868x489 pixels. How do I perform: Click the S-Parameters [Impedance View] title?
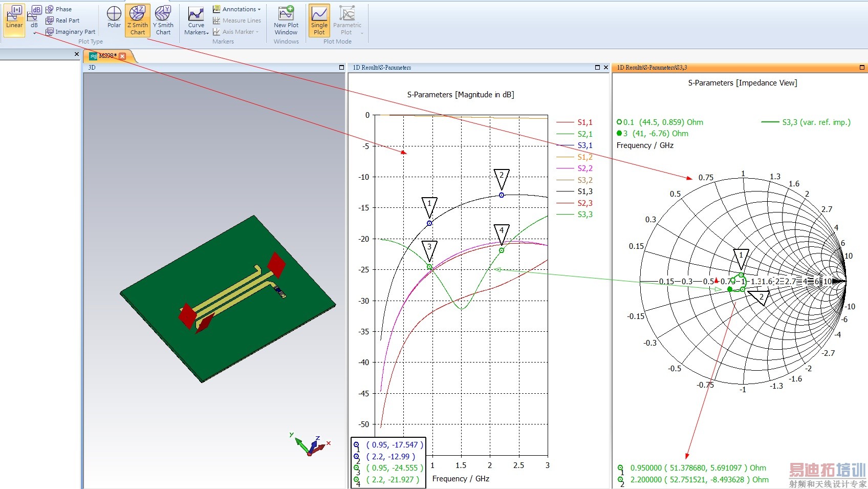[743, 83]
